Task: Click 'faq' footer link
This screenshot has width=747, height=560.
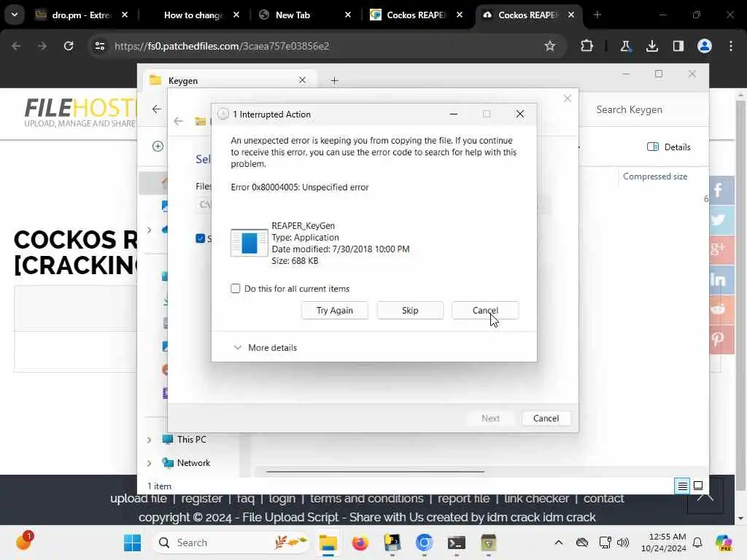Action: [x=246, y=498]
